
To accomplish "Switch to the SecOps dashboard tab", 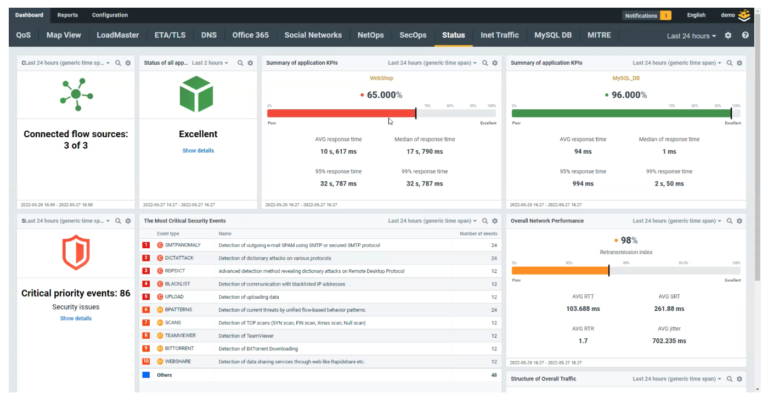I will (413, 36).
